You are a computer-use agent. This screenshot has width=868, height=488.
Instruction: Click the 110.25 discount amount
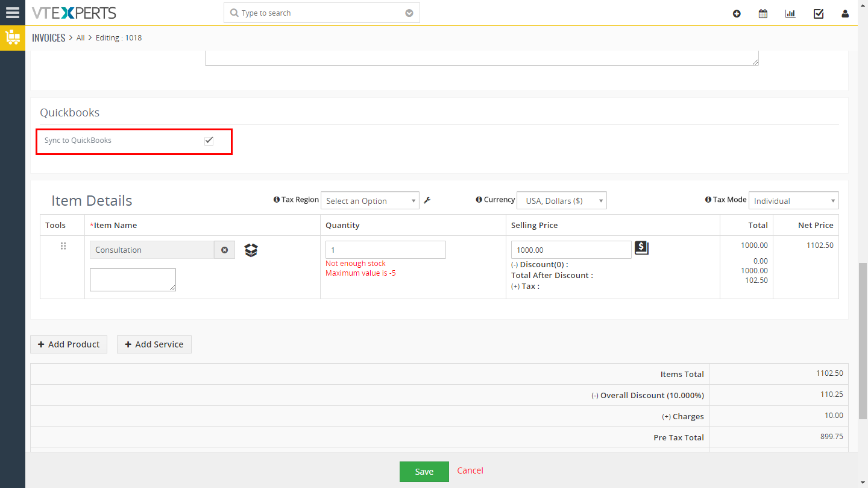click(x=831, y=395)
